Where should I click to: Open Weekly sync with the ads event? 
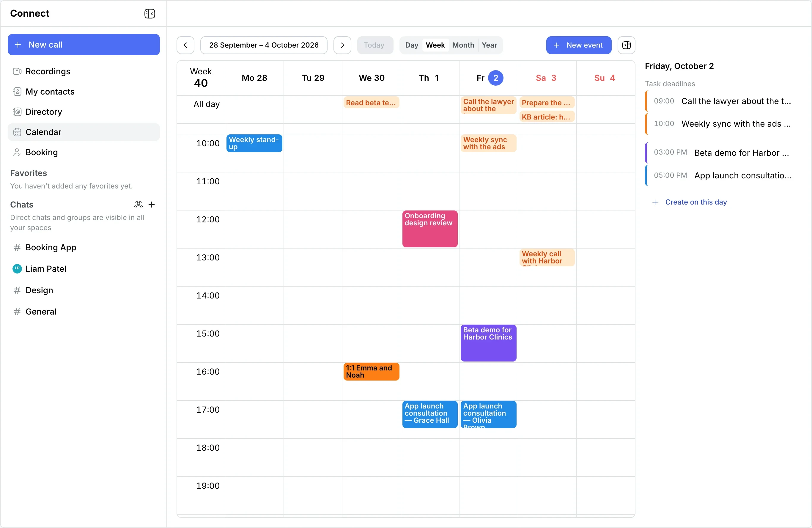488,143
